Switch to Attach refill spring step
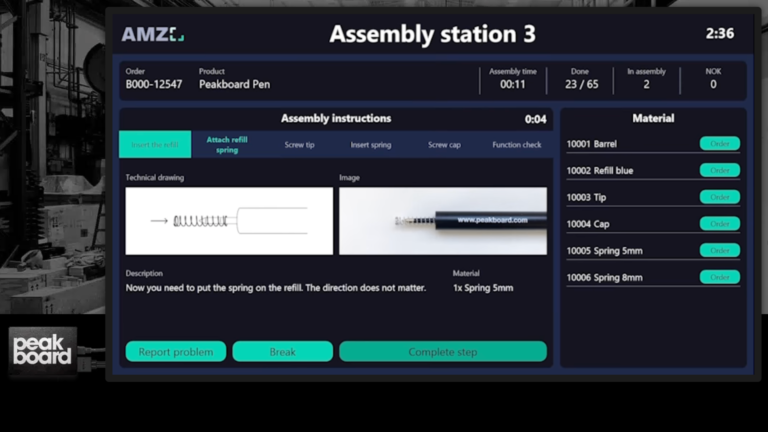Image resolution: width=768 pixels, height=432 pixels. pyautogui.click(x=227, y=145)
